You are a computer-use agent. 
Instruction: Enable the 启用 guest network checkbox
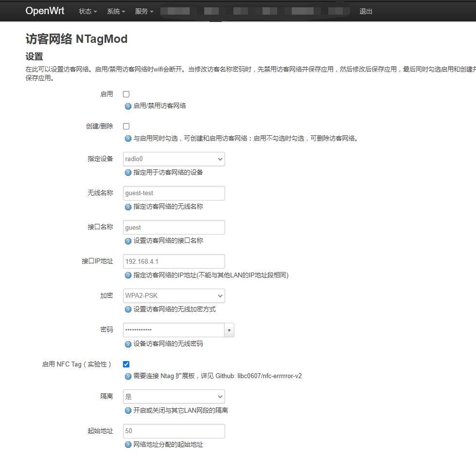[126, 94]
